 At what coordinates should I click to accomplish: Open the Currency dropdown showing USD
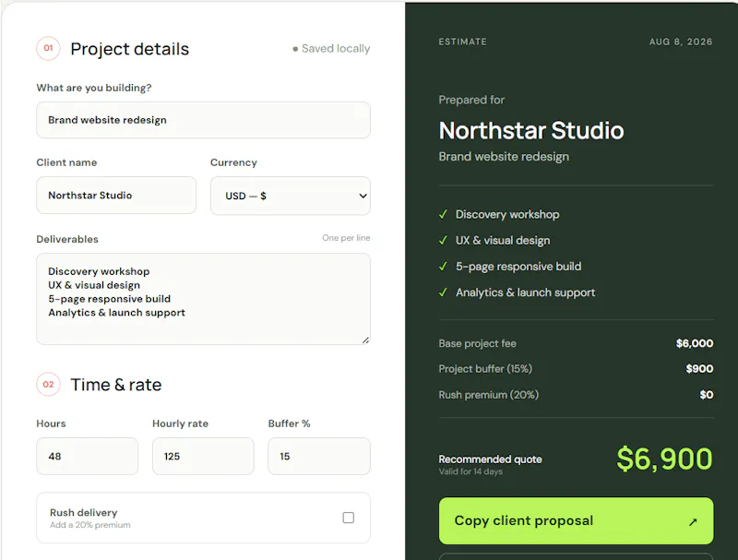click(291, 196)
